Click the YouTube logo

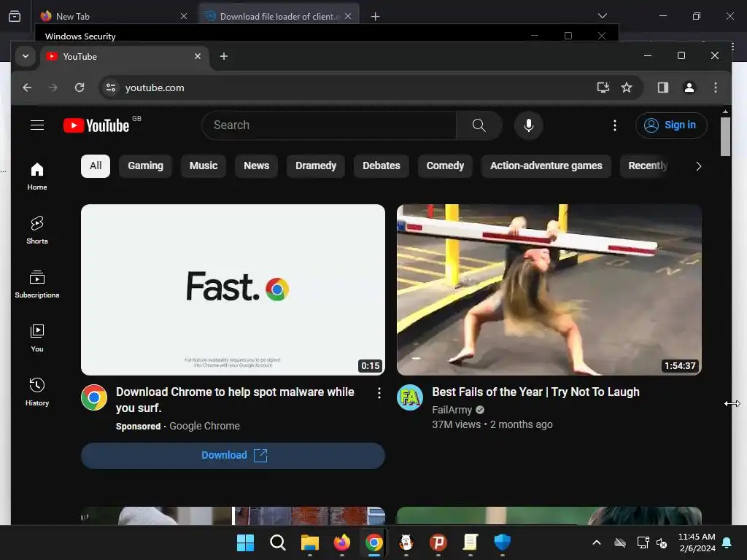(x=97, y=125)
